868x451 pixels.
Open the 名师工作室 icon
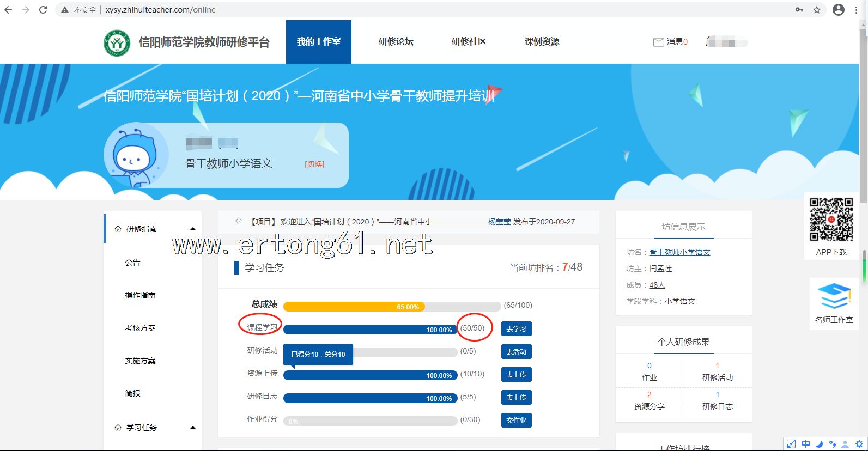pos(834,297)
